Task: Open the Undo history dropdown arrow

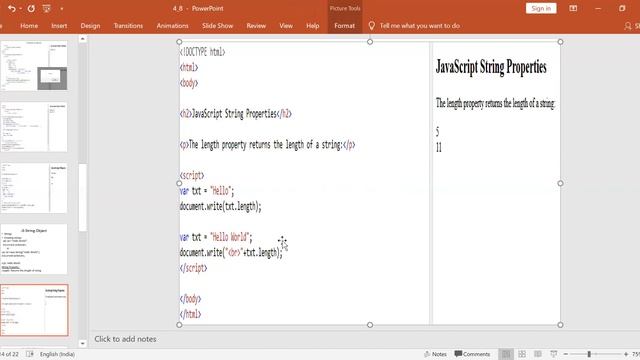Action: 20,9
